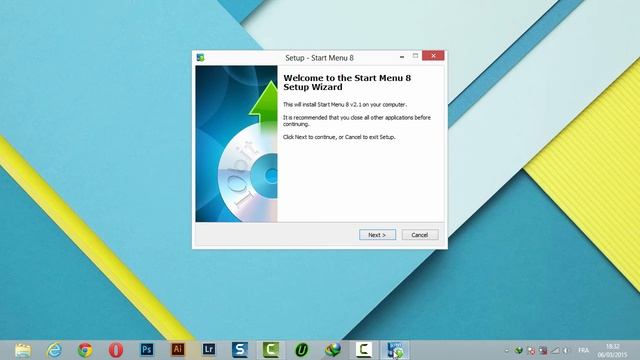The width and height of the screenshot is (640, 360).
Task: Launch Adobe Illustrator from taskbar
Action: click(178, 349)
